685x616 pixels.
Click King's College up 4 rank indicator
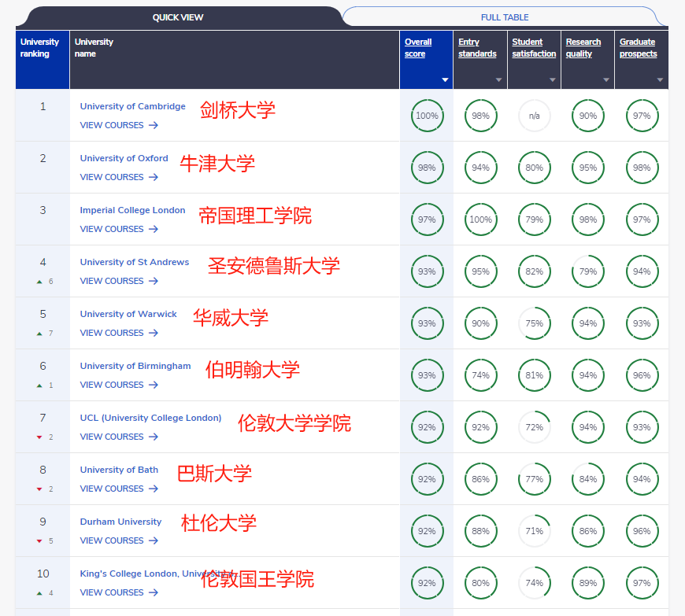coord(45,593)
